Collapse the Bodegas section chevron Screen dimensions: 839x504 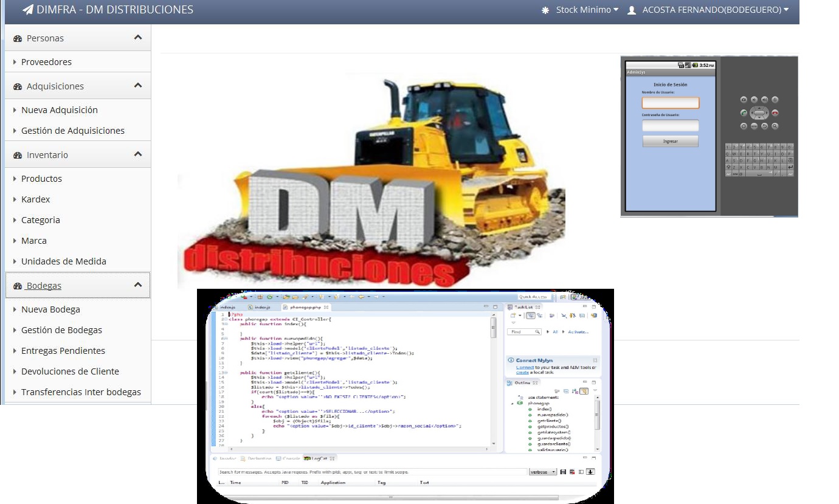(x=138, y=285)
